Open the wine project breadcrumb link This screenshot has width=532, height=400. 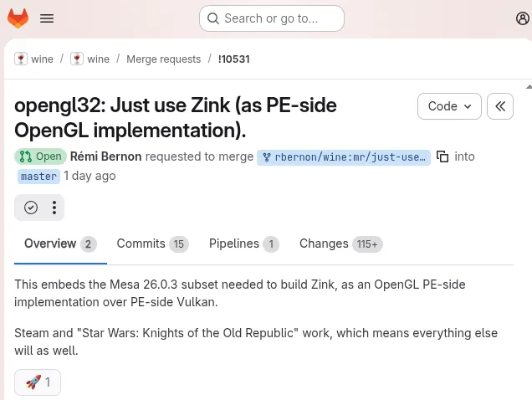pyautogui.click(x=98, y=59)
